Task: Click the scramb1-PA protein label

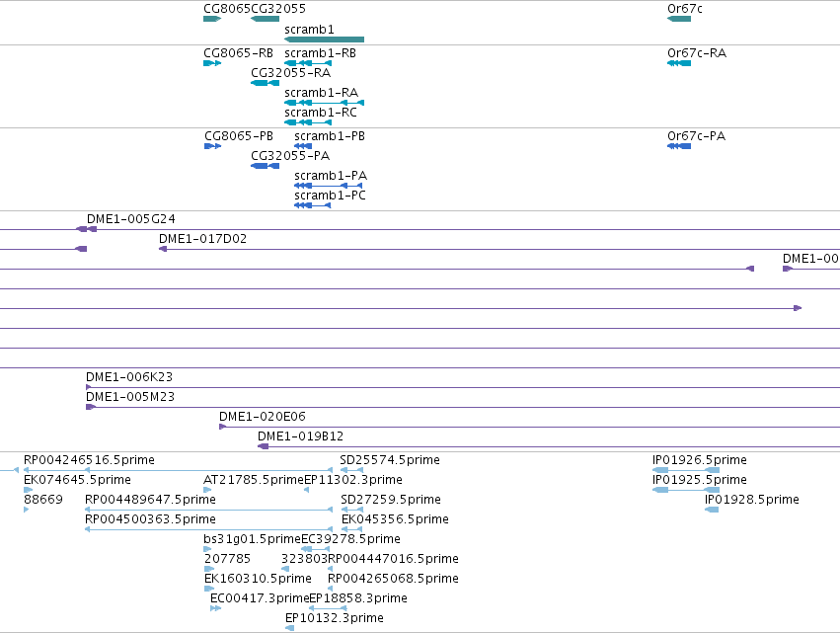Action: [x=331, y=176]
